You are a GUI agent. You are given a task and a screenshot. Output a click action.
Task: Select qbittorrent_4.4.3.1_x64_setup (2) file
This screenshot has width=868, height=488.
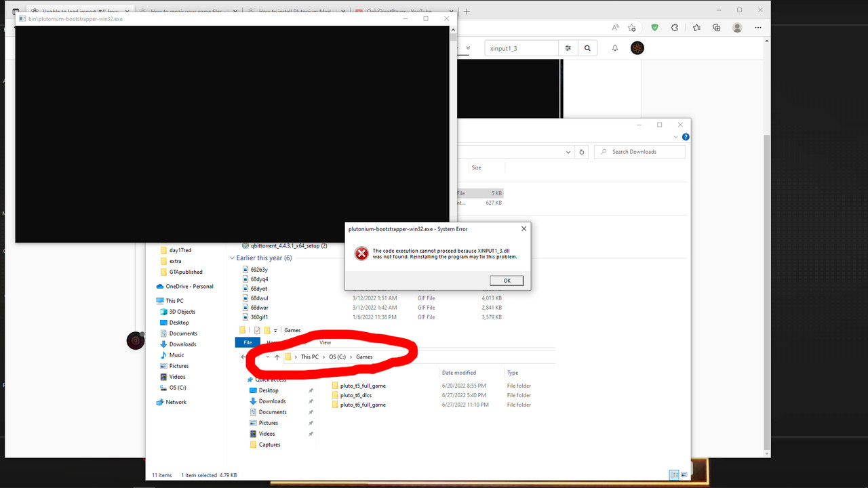coord(285,246)
